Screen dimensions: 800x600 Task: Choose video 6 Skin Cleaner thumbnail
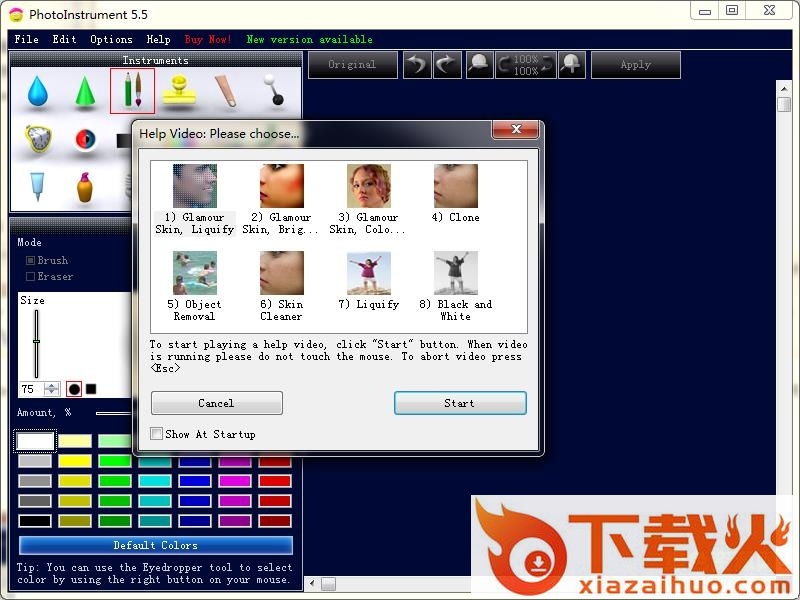click(x=282, y=273)
